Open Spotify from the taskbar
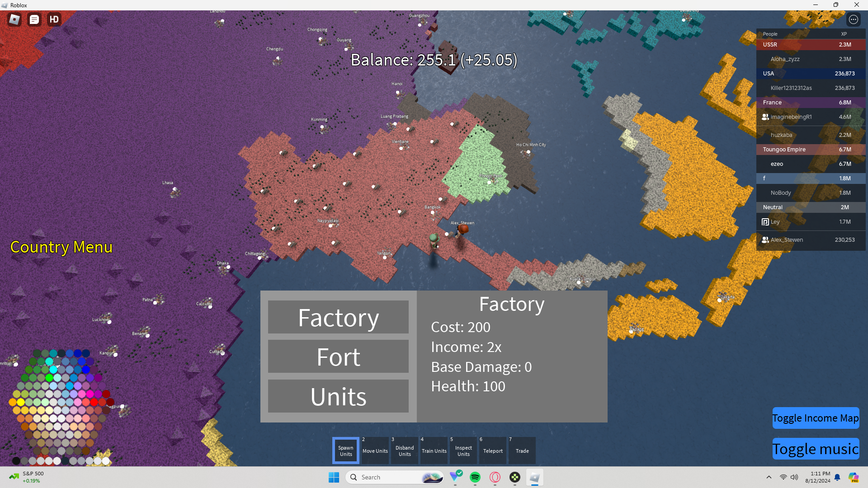The image size is (868, 488). 475,477
